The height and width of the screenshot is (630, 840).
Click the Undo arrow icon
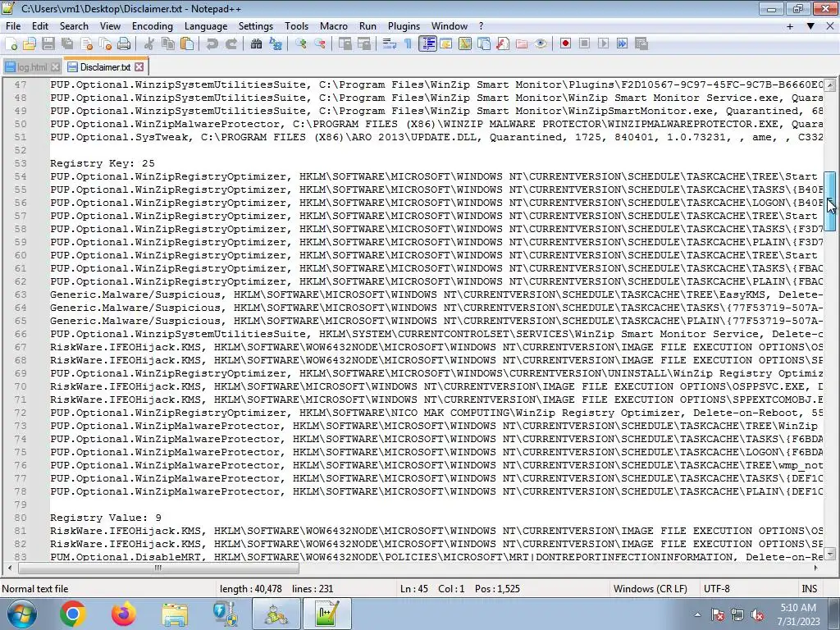[212, 44]
